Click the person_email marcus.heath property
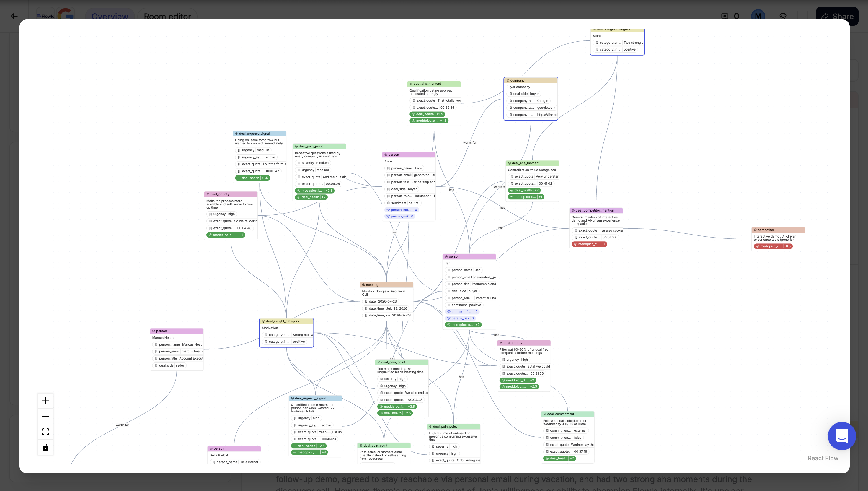Image resolution: width=868 pixels, height=491 pixels. coord(178,351)
